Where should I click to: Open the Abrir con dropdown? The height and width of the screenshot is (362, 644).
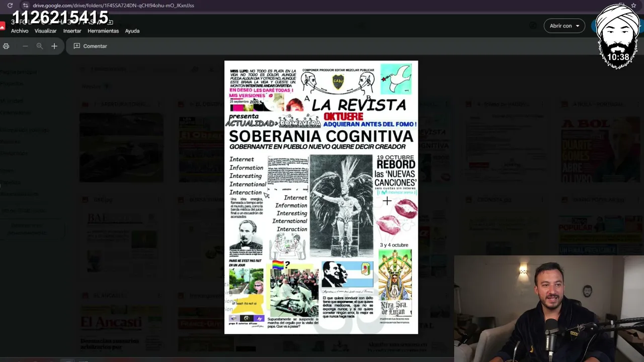pyautogui.click(x=564, y=26)
